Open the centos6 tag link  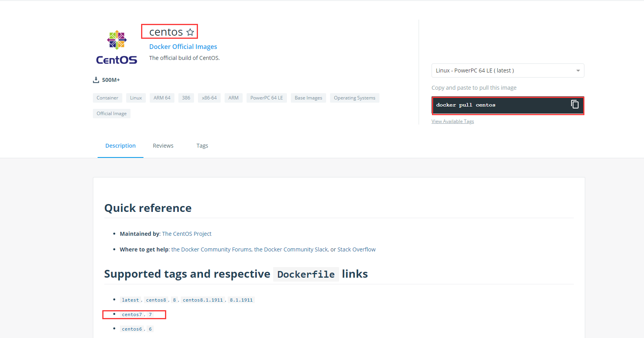(132, 329)
